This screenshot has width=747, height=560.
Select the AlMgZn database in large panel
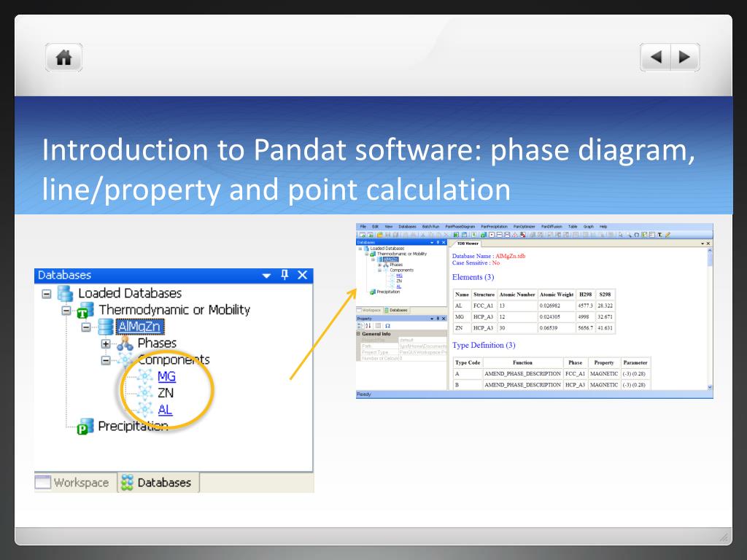tap(140, 327)
